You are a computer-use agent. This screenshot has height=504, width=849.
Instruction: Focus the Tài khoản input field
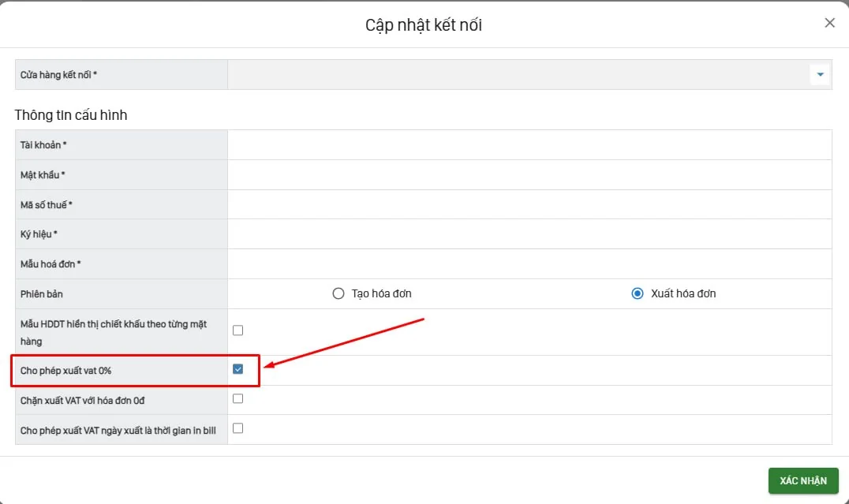pyautogui.click(x=529, y=145)
